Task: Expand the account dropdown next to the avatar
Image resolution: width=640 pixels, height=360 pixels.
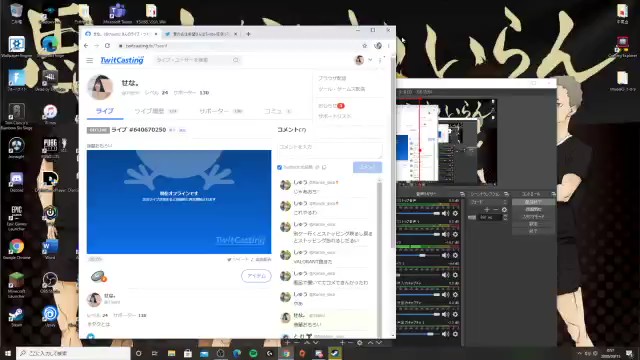Action: [370, 60]
